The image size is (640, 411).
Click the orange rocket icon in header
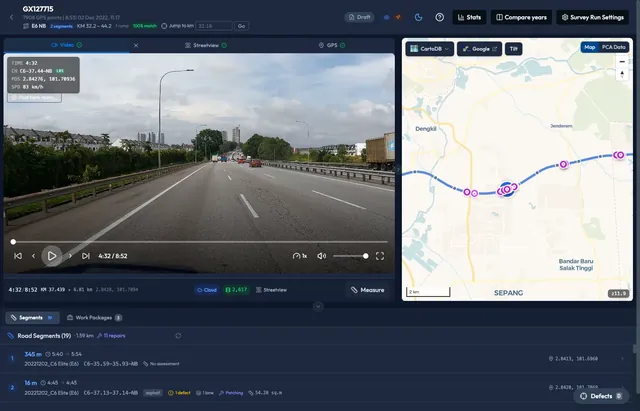[398, 17]
